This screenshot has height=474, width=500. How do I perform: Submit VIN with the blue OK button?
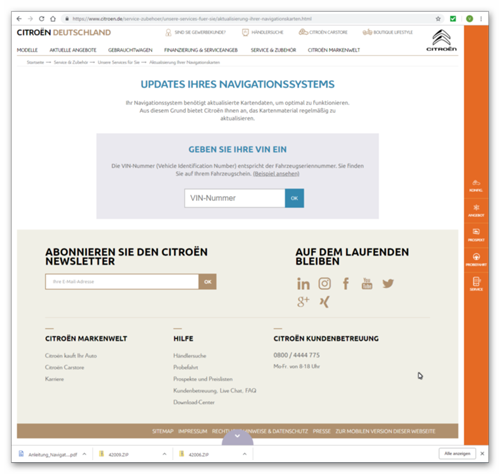[294, 198]
